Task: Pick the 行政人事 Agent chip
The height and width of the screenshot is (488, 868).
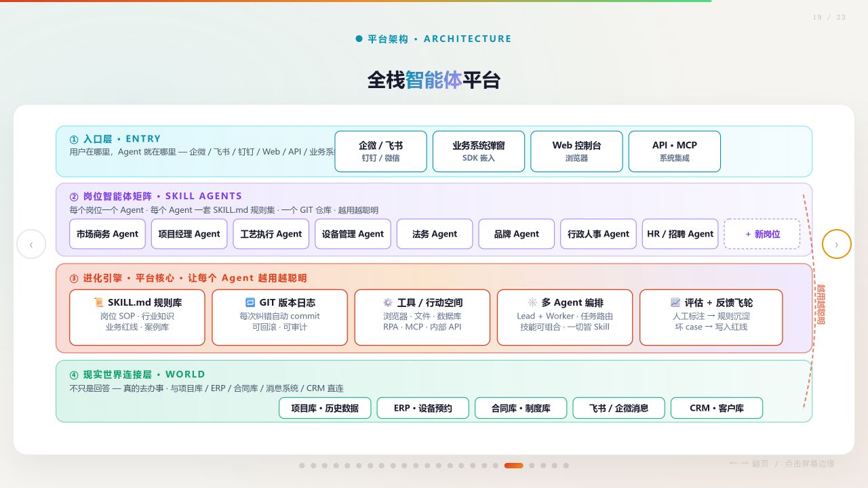Action: (x=598, y=234)
